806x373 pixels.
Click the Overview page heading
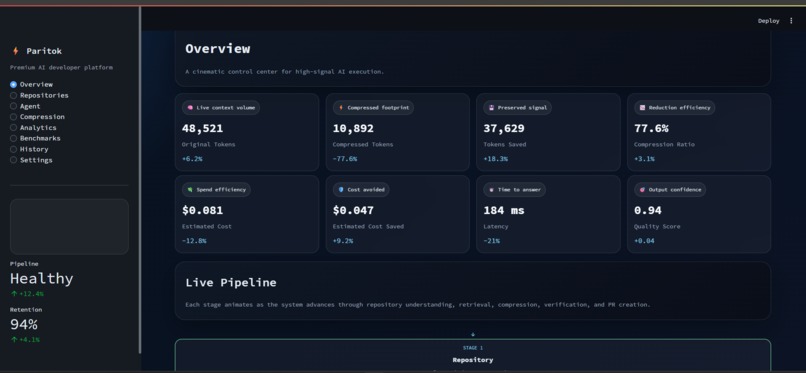coord(218,49)
